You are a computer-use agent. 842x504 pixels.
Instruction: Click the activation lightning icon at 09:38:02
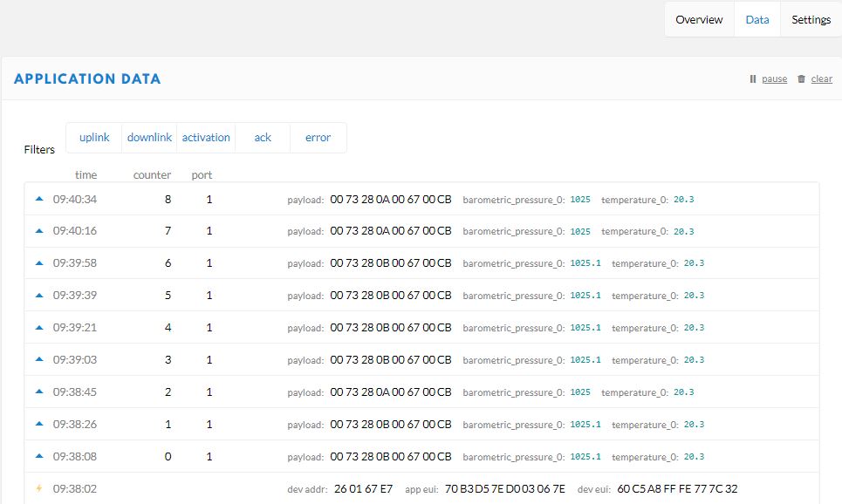38,488
